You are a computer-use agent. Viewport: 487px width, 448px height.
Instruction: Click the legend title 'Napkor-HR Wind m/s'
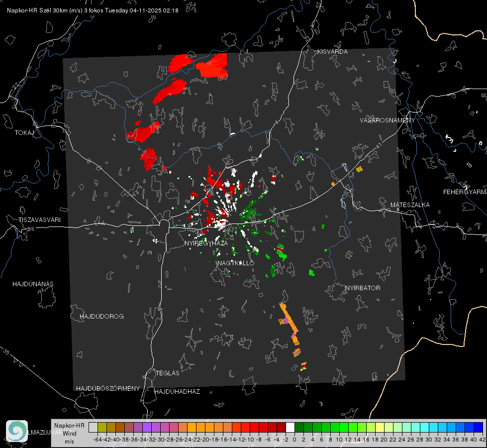69,434
